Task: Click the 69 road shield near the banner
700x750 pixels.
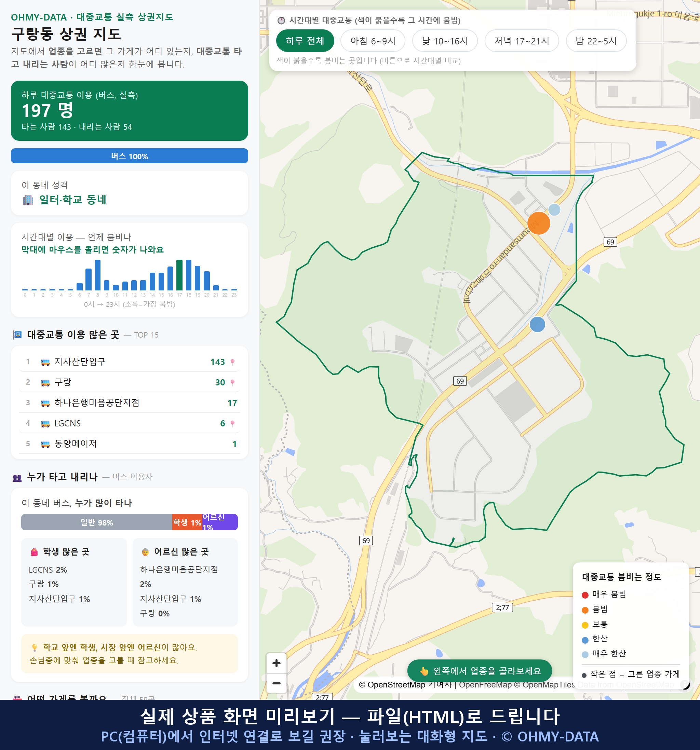Action: [x=366, y=541]
